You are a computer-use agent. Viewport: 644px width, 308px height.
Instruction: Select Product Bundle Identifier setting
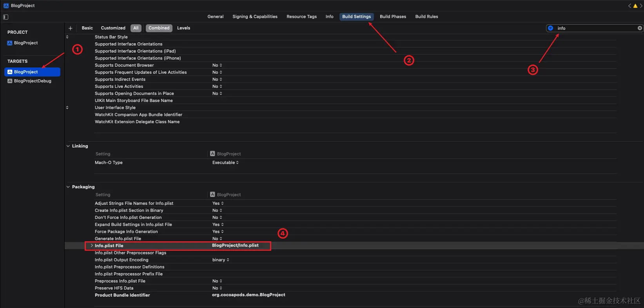click(x=122, y=295)
